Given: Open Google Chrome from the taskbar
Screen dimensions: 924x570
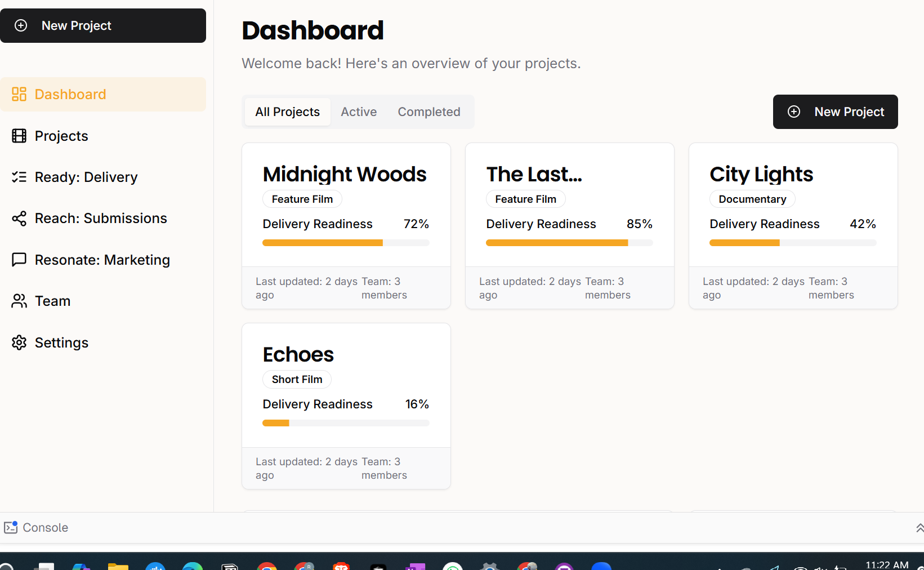Looking at the screenshot, I should pos(266,566).
